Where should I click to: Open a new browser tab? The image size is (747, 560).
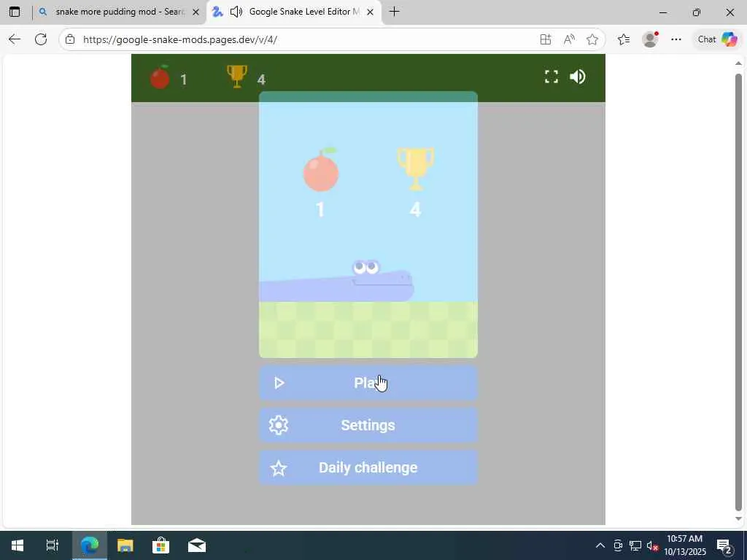[x=394, y=12]
